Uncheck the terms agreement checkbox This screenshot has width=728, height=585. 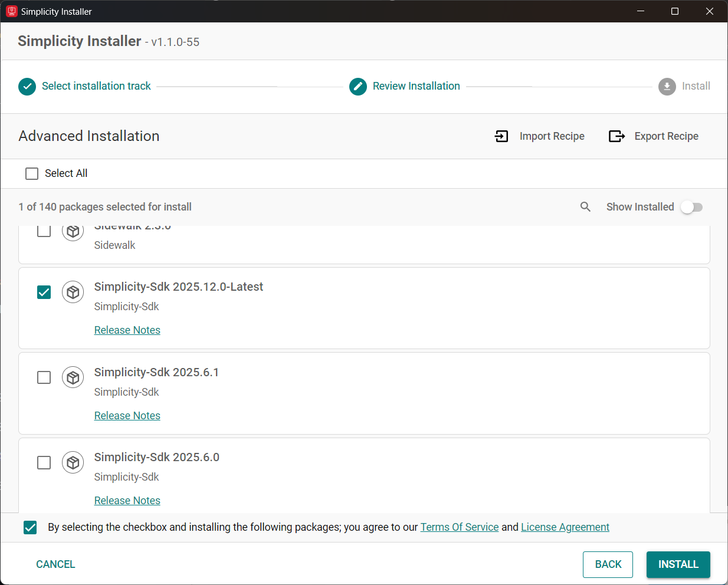tap(30, 527)
